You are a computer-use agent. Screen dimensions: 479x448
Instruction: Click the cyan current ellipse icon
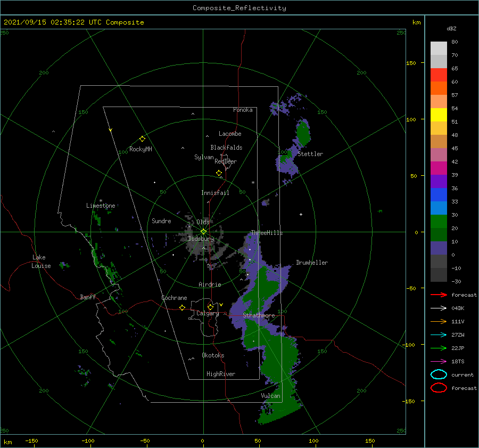tap(439, 374)
